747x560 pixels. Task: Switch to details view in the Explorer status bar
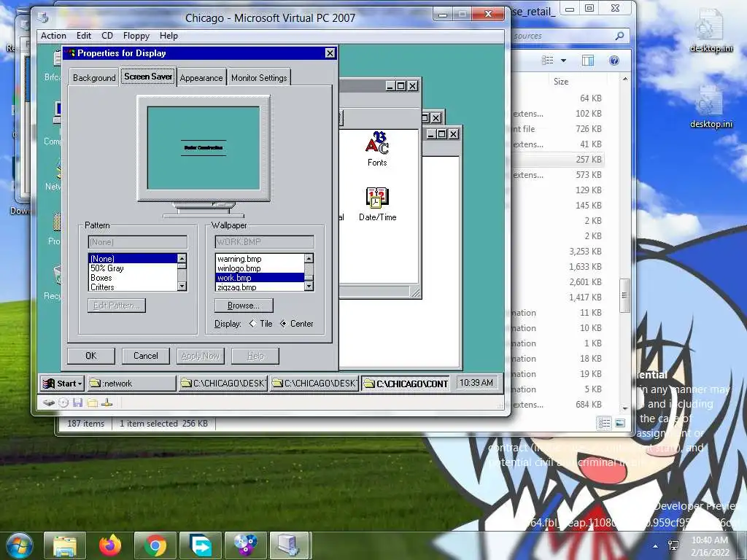pyautogui.click(x=604, y=423)
